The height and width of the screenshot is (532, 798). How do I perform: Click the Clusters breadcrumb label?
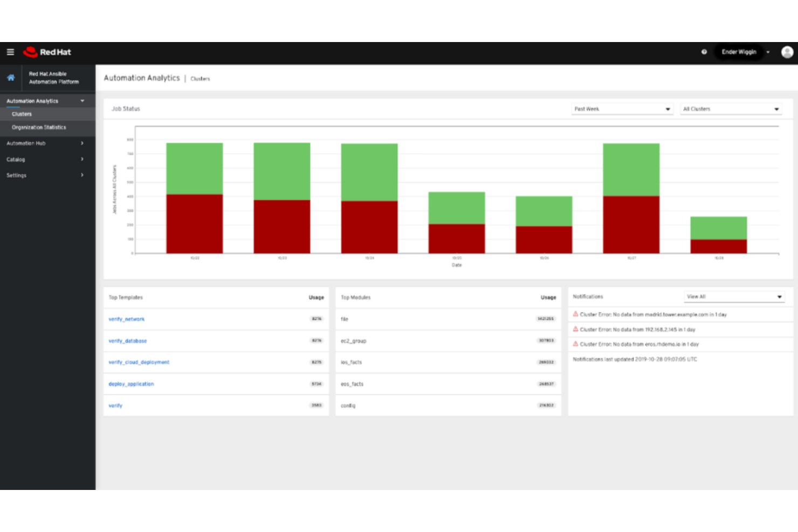point(200,79)
